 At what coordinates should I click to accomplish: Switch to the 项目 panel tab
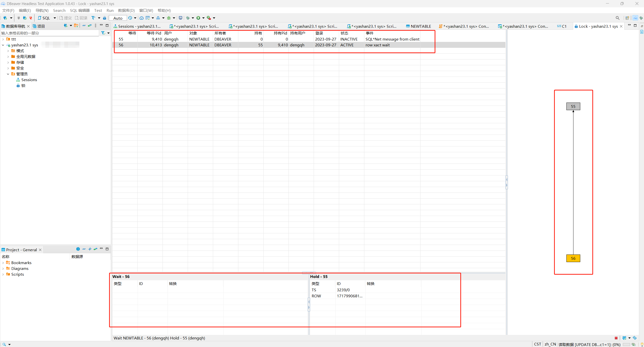(x=39, y=26)
